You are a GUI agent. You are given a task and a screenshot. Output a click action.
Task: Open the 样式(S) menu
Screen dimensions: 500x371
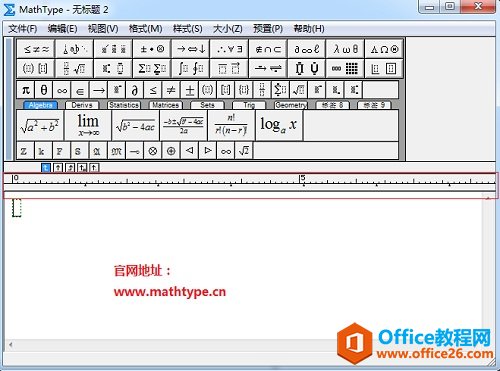click(188, 29)
